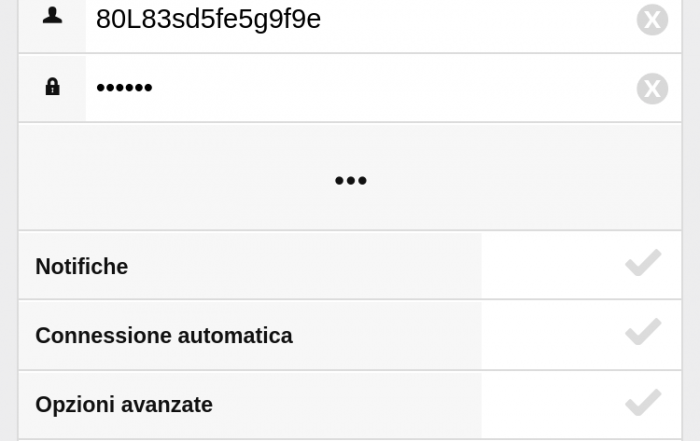Toggle the Notifiche option row
Screen dimensions: 700x441
pos(250,266)
